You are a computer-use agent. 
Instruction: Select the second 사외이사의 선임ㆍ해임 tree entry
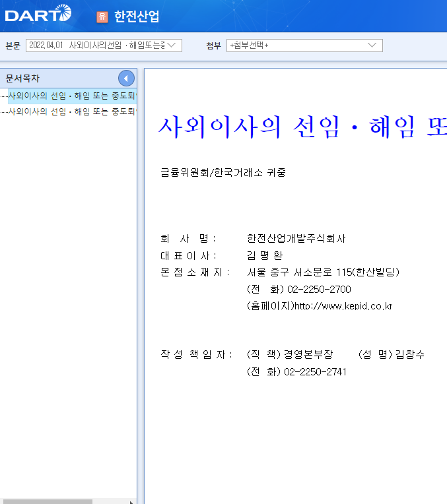[73, 111]
